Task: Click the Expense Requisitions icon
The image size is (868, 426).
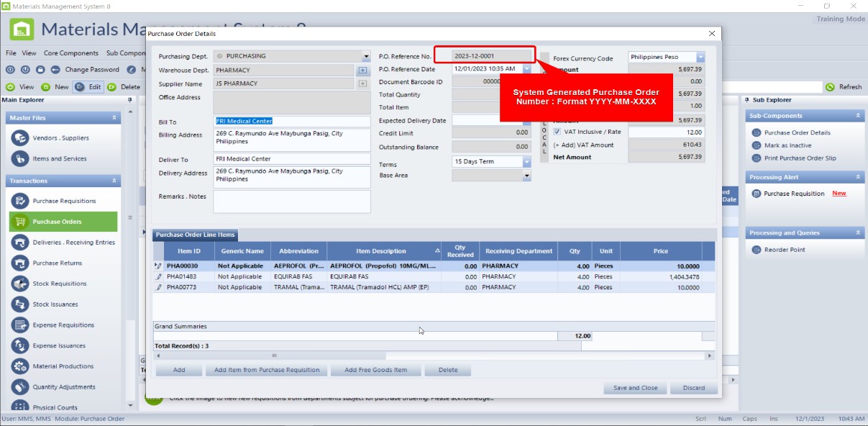Action: click(20, 325)
